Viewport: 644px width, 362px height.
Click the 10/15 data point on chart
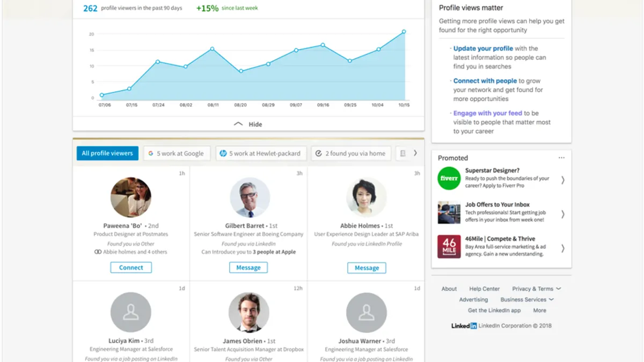tap(404, 32)
